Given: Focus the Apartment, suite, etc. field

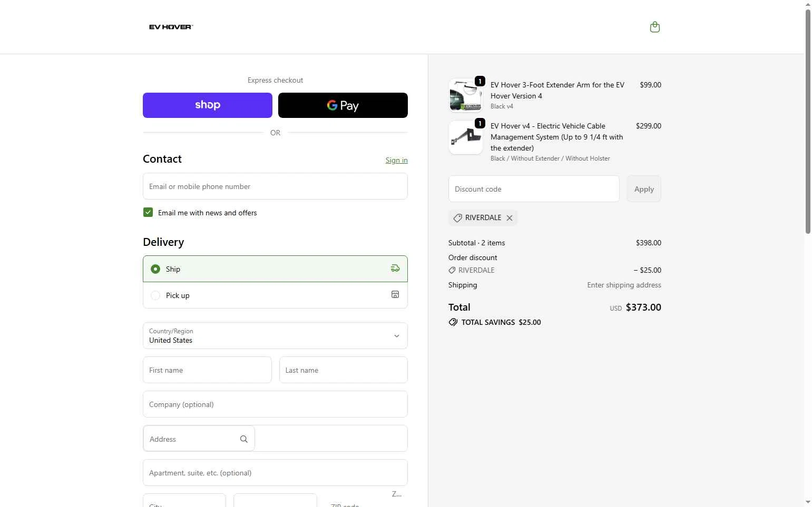Looking at the screenshot, I should pos(275,473).
